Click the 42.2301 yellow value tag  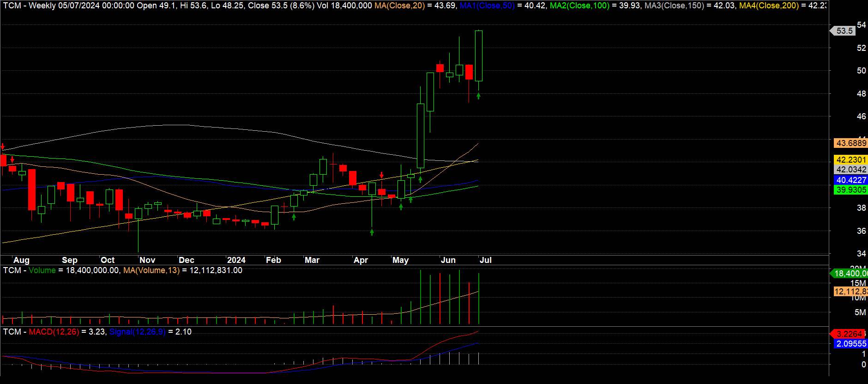(851, 160)
